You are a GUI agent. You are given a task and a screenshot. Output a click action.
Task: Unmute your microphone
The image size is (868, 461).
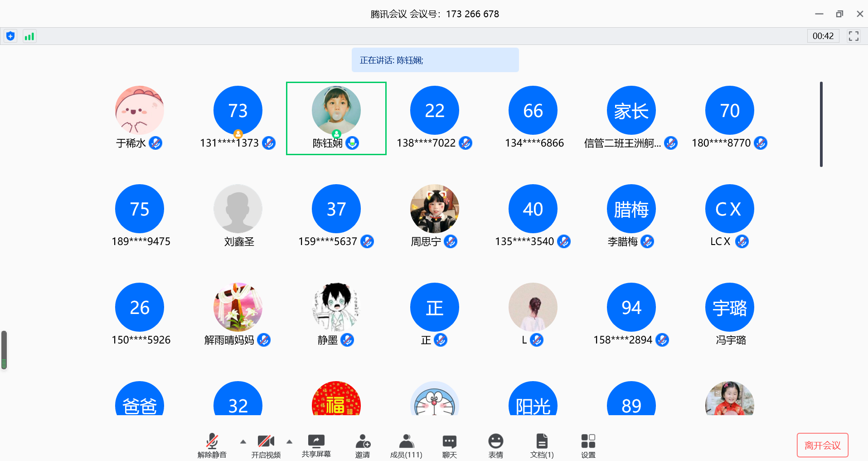click(212, 446)
